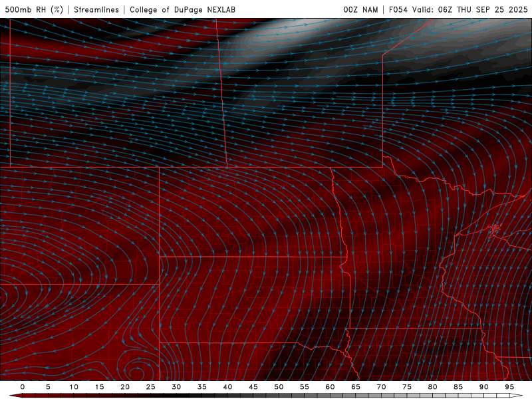Click the "500mb RH (%)" title text
The width and height of the screenshot is (532, 399).
coord(34,9)
